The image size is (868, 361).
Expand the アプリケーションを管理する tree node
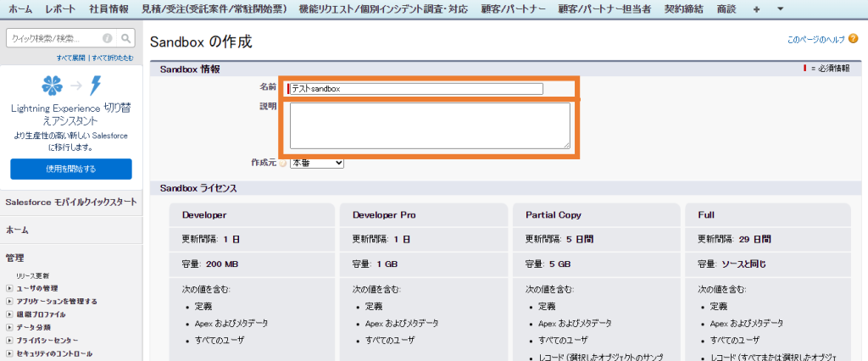click(x=8, y=302)
